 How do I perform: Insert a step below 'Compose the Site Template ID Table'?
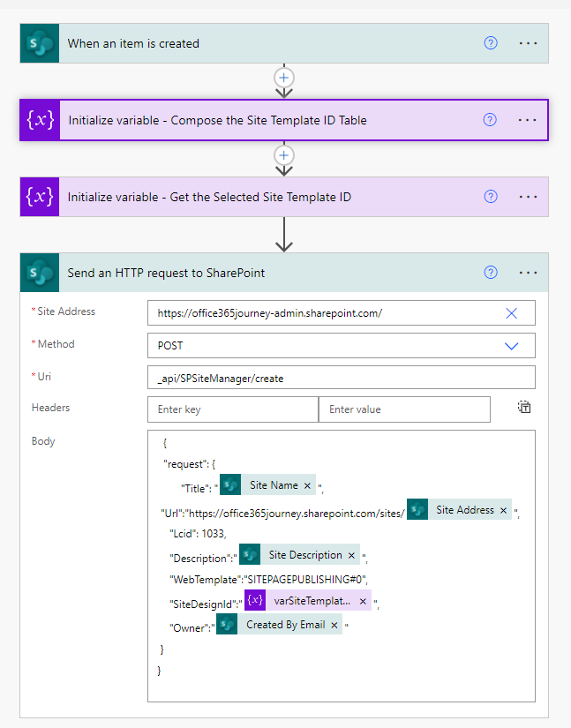(x=284, y=155)
